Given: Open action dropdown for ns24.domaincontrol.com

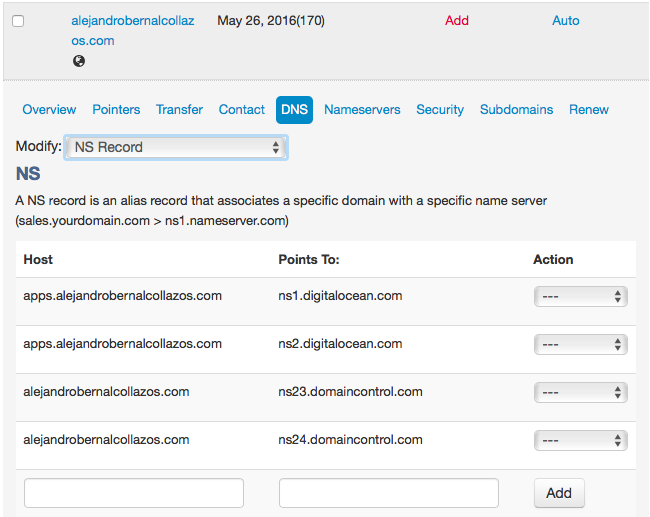Looking at the screenshot, I should coord(580,440).
